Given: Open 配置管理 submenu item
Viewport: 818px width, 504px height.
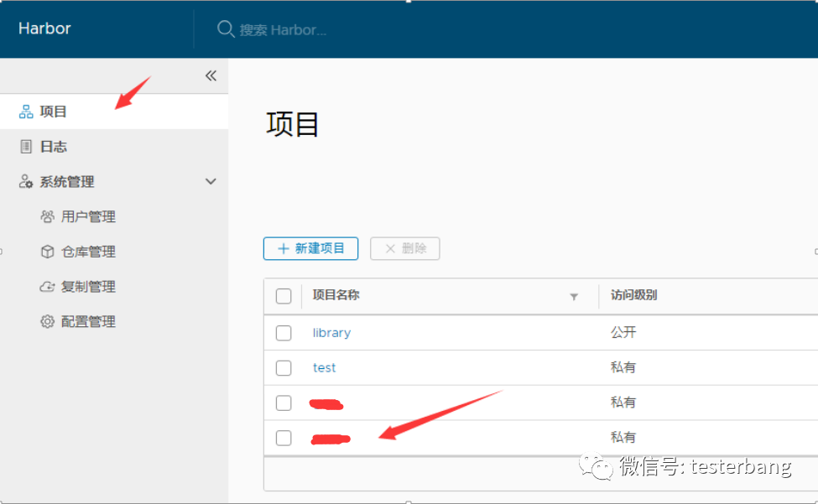Looking at the screenshot, I should click(88, 321).
